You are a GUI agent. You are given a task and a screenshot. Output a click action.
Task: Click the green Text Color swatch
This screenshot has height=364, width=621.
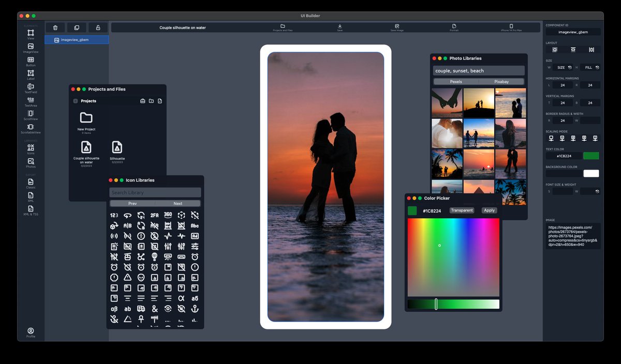pyautogui.click(x=591, y=156)
